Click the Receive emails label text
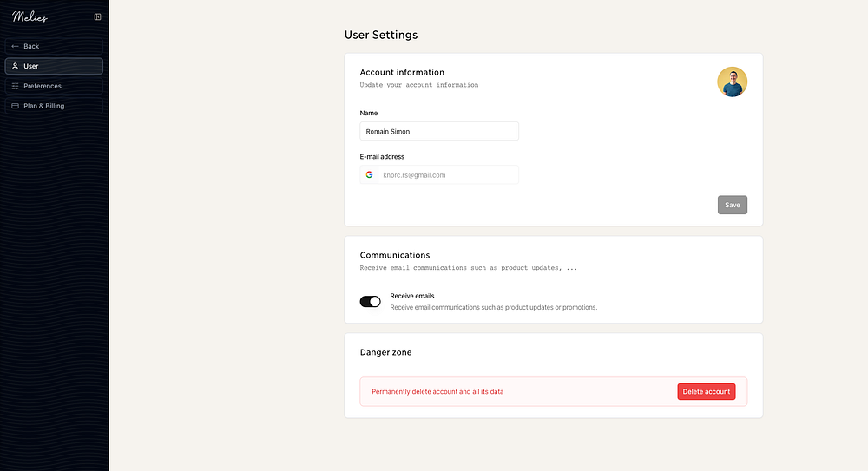 (412, 296)
